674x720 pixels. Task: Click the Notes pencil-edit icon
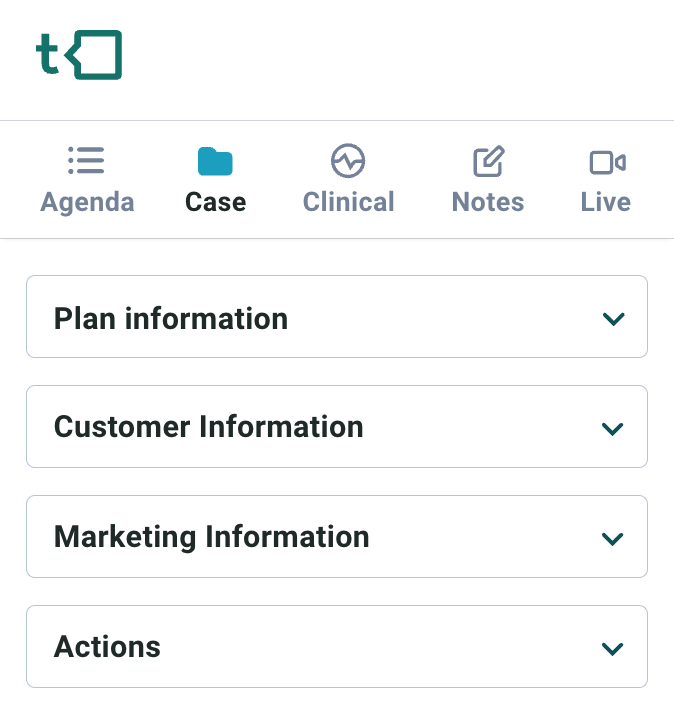tap(489, 161)
